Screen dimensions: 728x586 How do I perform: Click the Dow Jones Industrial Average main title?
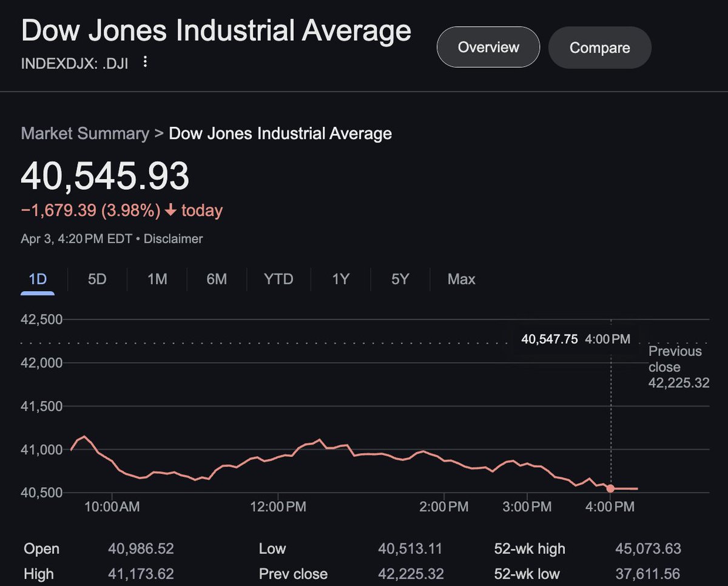click(x=216, y=32)
